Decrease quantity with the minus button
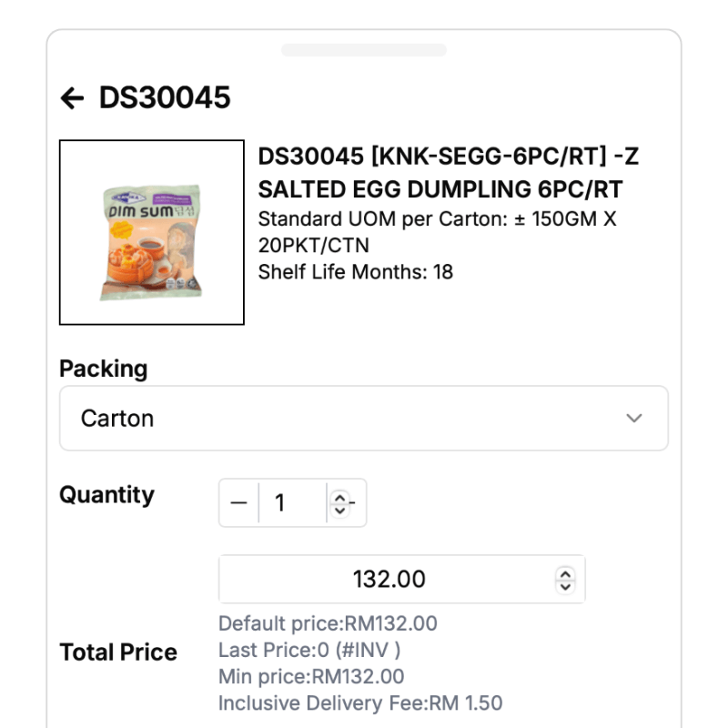728x728 pixels. pos(238,503)
